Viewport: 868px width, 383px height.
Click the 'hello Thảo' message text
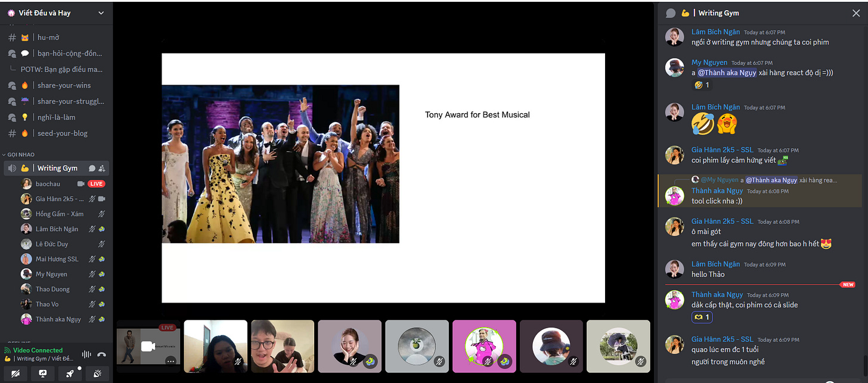click(x=708, y=274)
